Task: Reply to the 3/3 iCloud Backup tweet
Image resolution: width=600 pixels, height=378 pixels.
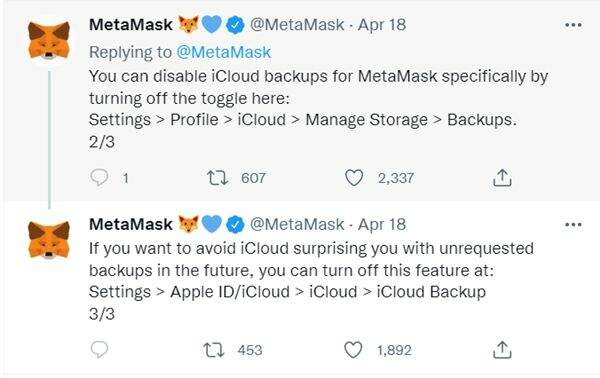Action: (99, 350)
